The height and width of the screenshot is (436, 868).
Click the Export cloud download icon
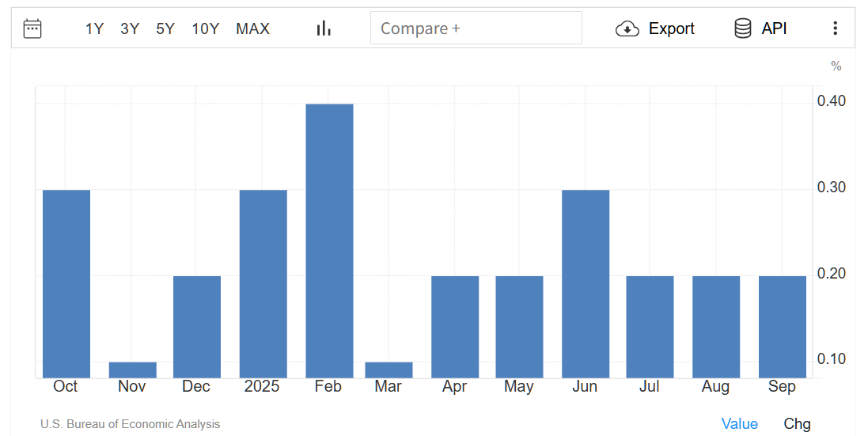coord(627,28)
